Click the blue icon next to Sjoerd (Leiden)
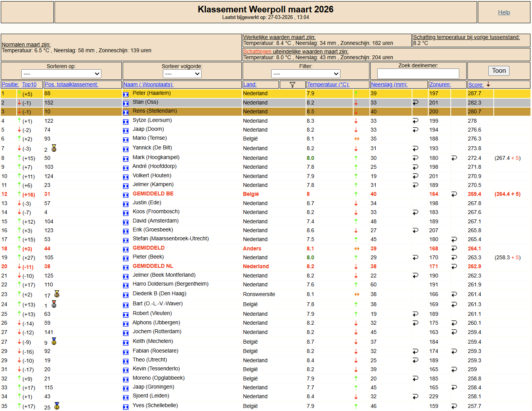 126,397
